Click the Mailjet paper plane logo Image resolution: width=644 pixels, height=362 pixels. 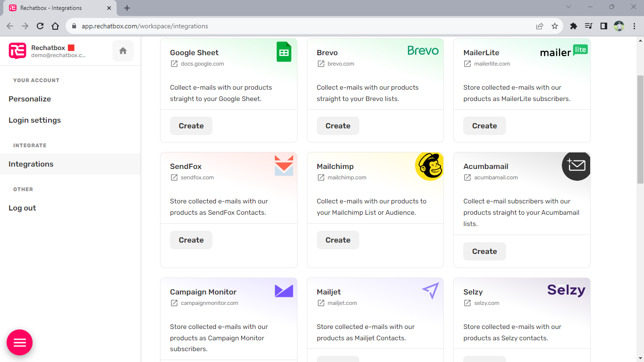[430, 291]
